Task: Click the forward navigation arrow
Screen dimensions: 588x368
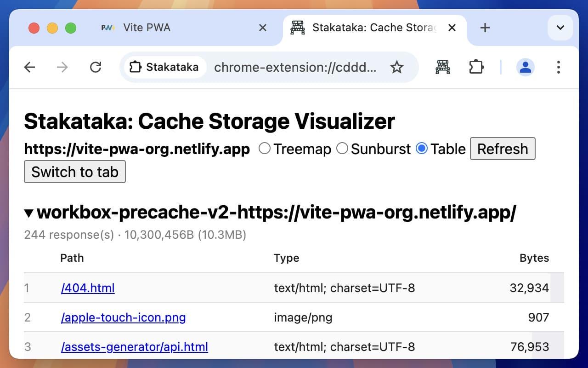Action: pos(62,68)
